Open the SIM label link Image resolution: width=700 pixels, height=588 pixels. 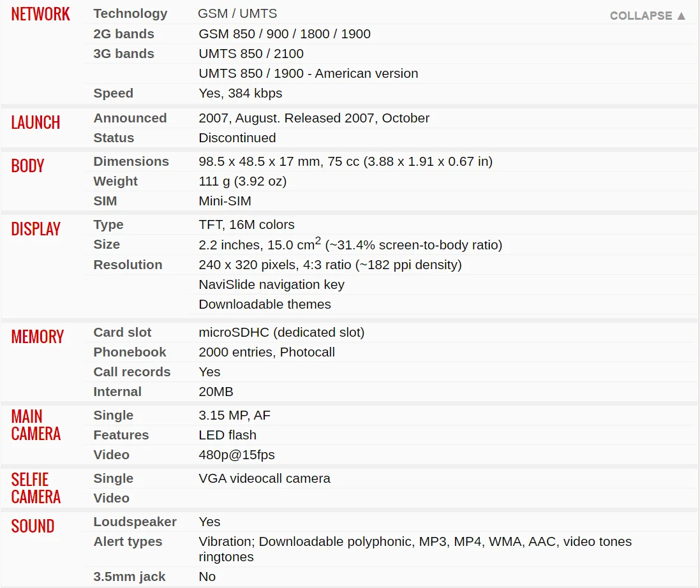click(105, 201)
